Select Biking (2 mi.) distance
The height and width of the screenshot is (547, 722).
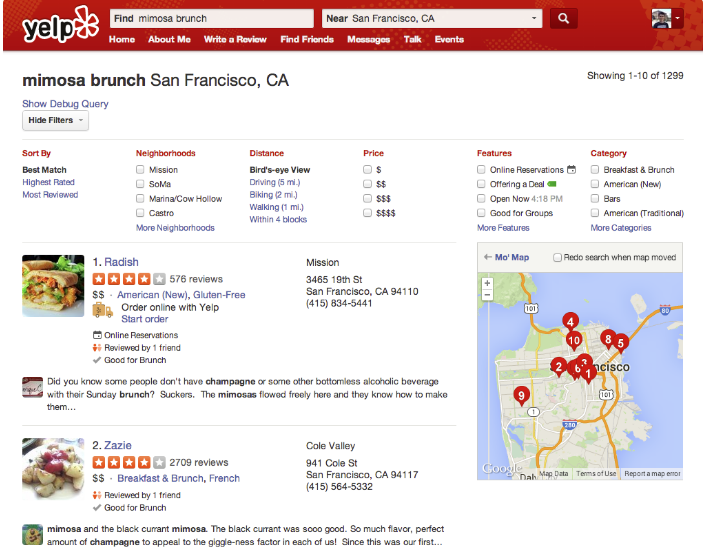[274, 195]
